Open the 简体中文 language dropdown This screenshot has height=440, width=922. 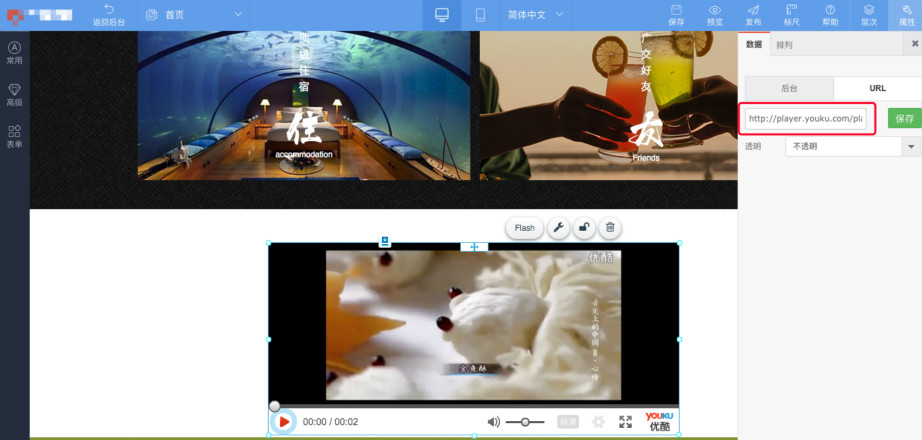[x=535, y=15]
